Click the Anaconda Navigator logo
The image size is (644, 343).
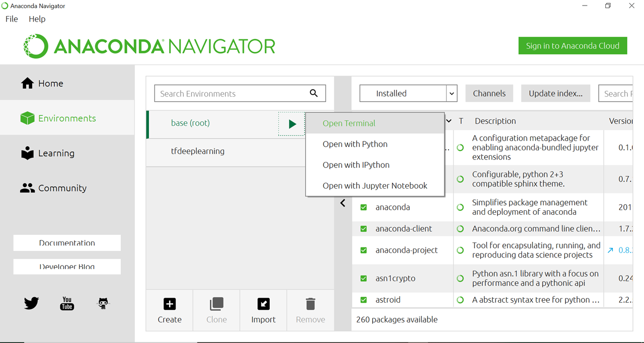coord(149,46)
